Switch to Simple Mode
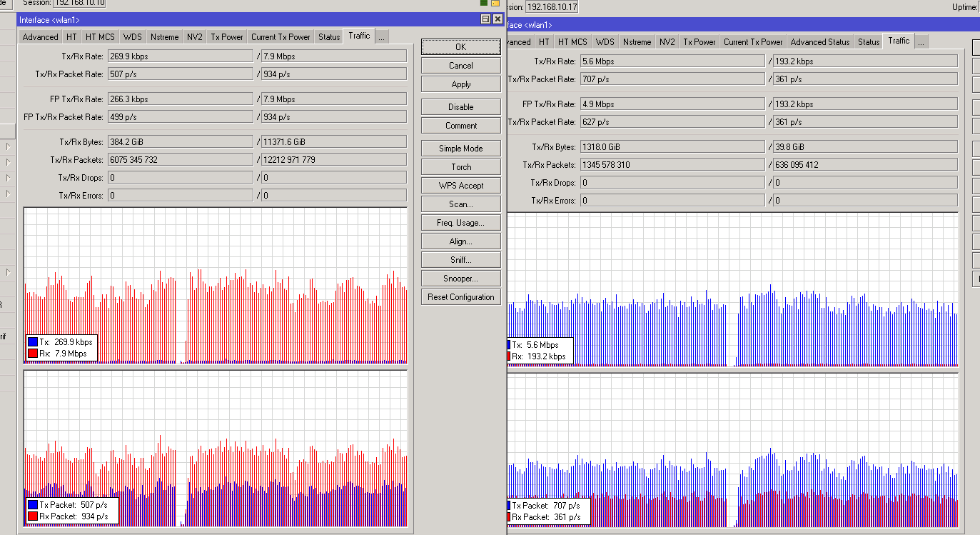 (x=461, y=149)
